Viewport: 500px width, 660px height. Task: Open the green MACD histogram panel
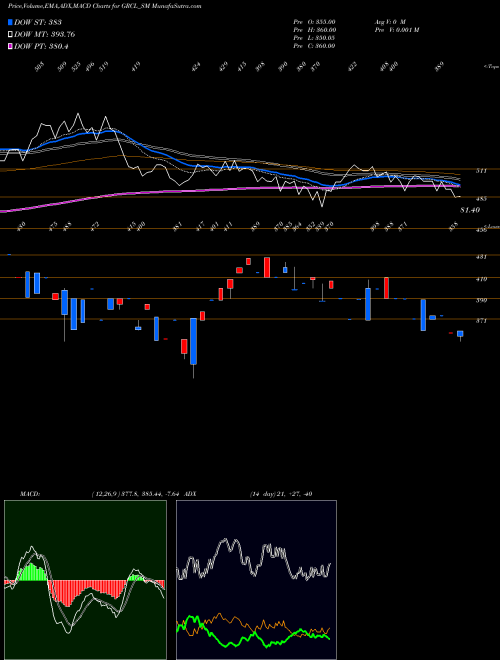[85, 580]
